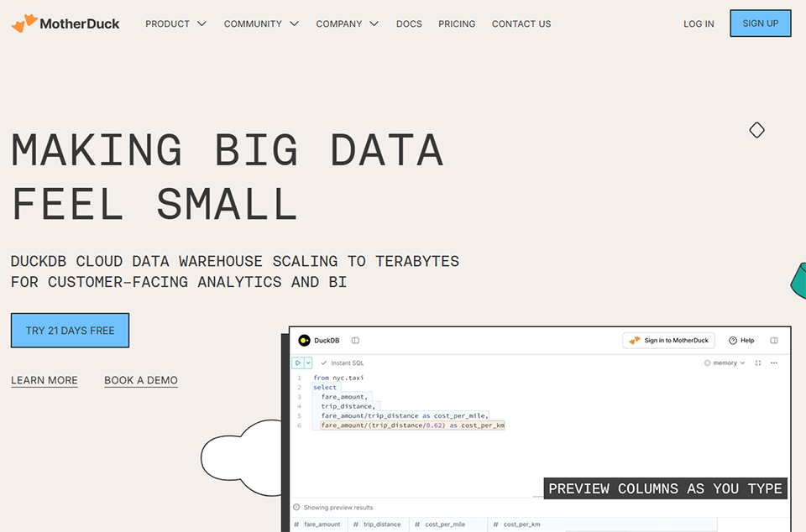The height and width of the screenshot is (532, 806).
Task: Click 'from nyc.taxi' code line
Action: coord(338,378)
